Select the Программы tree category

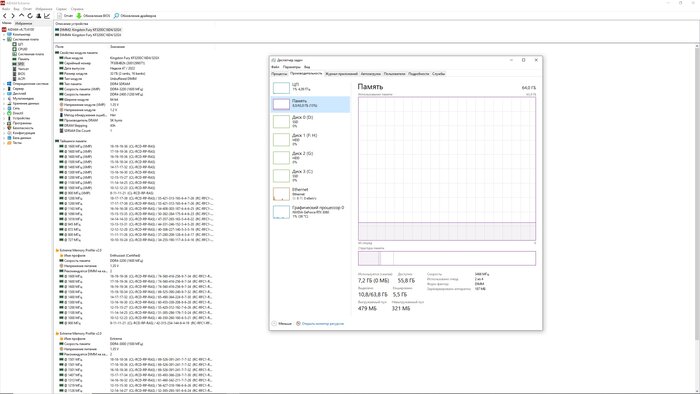pyautogui.click(x=19, y=123)
